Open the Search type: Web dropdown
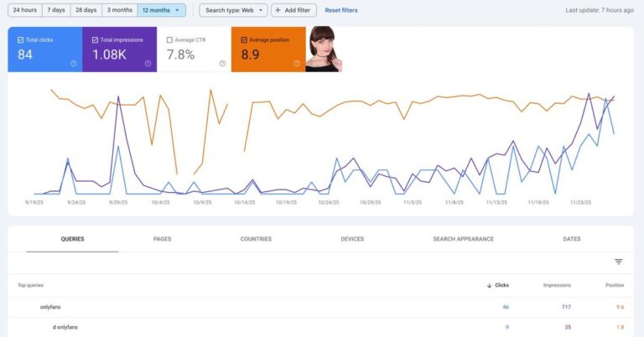 tap(233, 10)
